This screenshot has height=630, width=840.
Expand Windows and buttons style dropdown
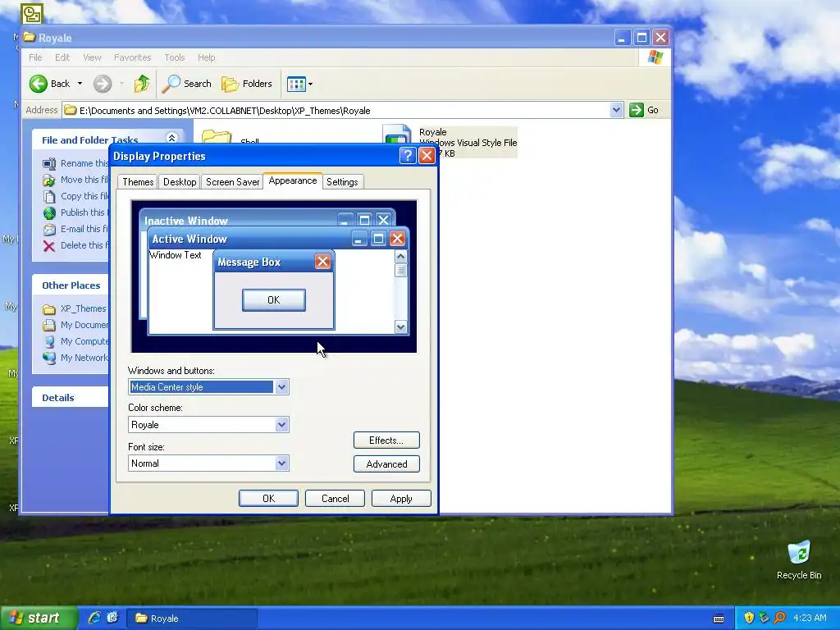[x=282, y=387]
